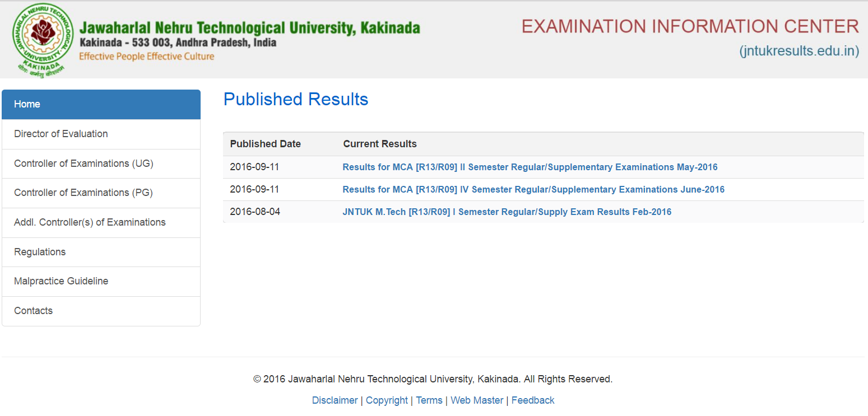Click the Current Results column header
The image size is (868, 416).
point(380,144)
